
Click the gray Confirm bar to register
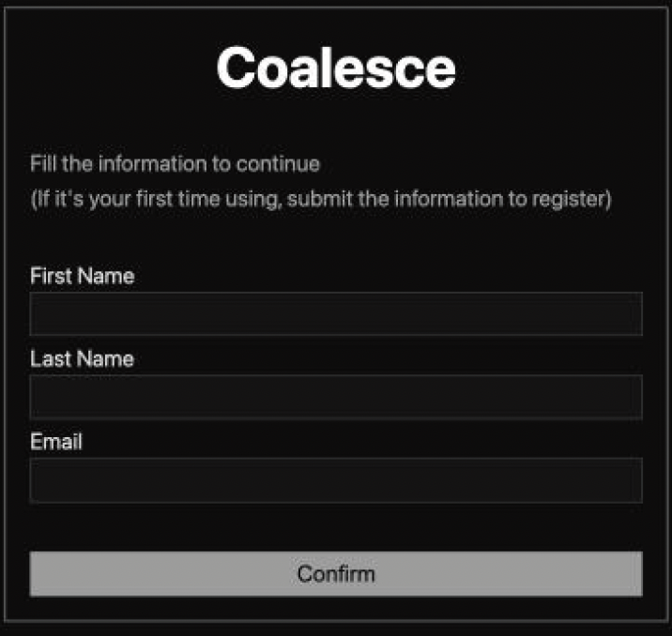[x=336, y=573]
